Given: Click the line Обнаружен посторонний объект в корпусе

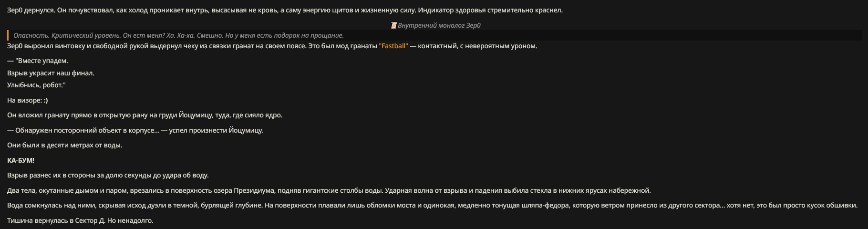Looking at the screenshot, I should point(135,130).
